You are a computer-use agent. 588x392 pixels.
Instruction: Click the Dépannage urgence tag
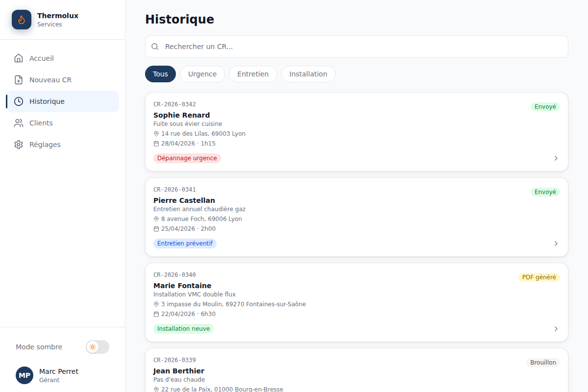coord(187,158)
